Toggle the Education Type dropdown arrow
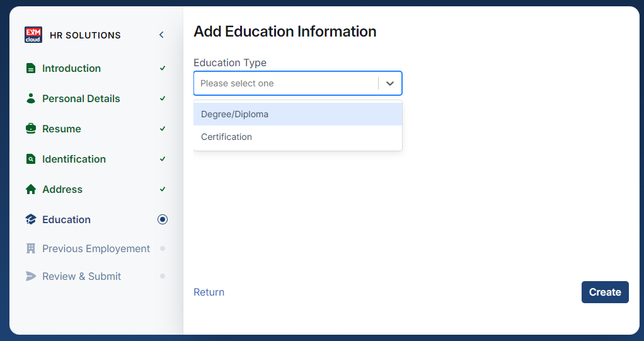644x341 pixels. (x=390, y=83)
